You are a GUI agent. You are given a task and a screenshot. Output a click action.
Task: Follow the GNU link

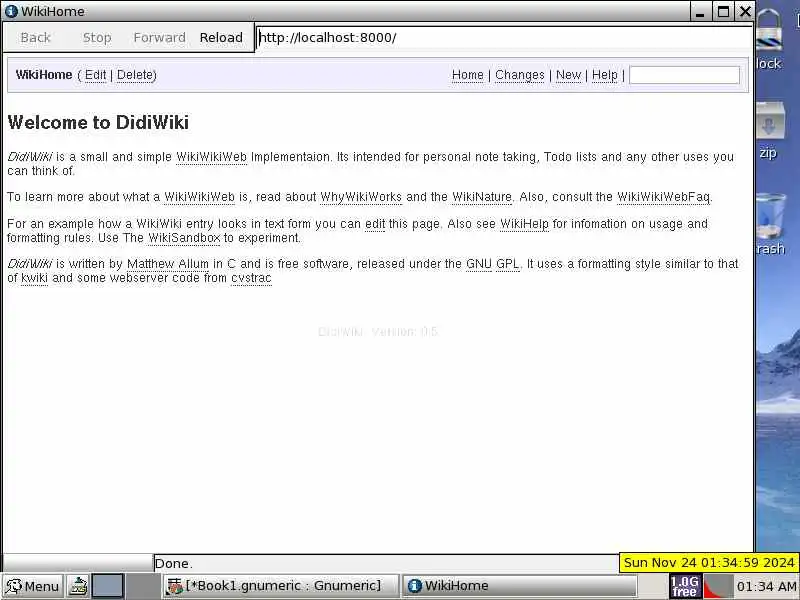479,264
